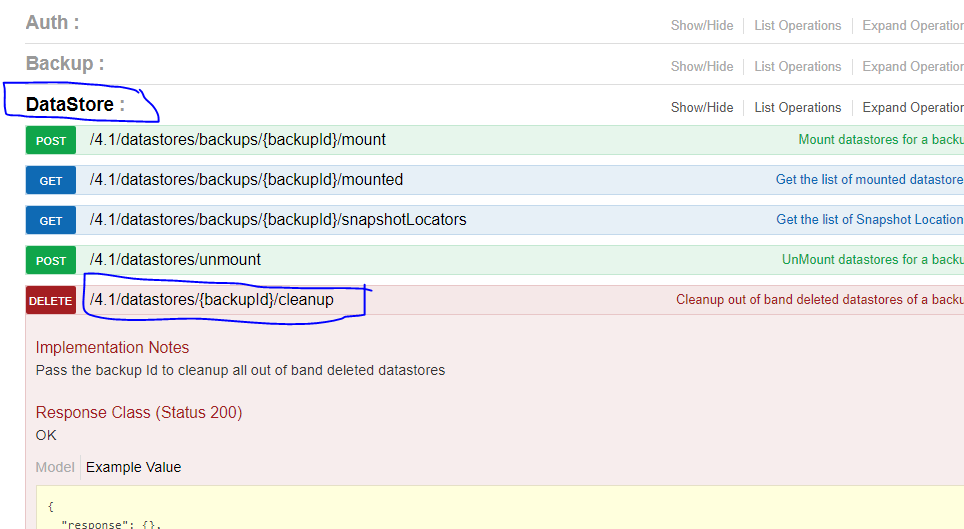Click Expand Operations for Auth section
Image resolution: width=964 pixels, height=529 pixels.
913,26
